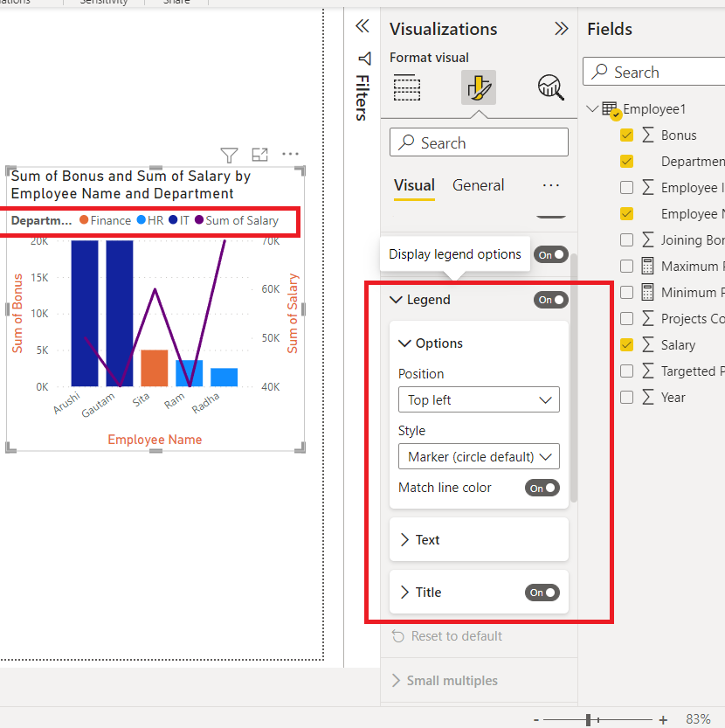Check the Maximum field checkbox
The height and width of the screenshot is (728, 725).
point(626,266)
